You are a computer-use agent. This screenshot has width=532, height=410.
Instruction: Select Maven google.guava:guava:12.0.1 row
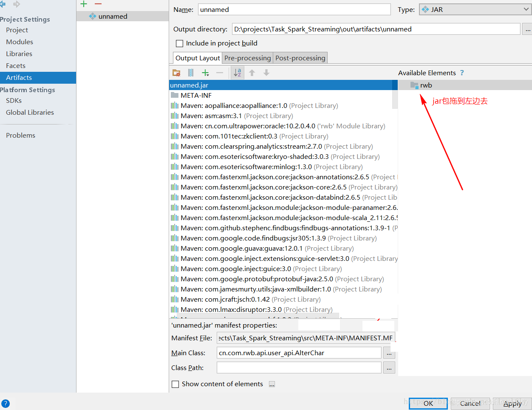click(x=283, y=248)
